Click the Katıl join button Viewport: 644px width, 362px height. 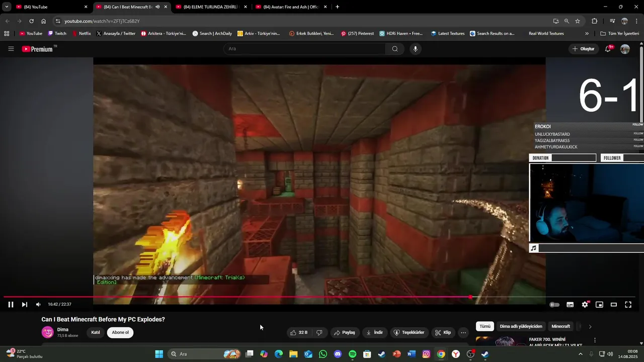tap(95, 332)
